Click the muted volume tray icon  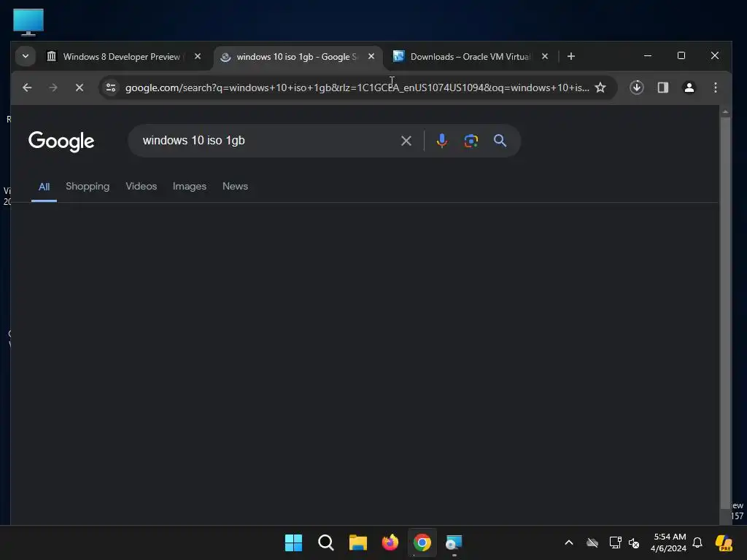634,542
